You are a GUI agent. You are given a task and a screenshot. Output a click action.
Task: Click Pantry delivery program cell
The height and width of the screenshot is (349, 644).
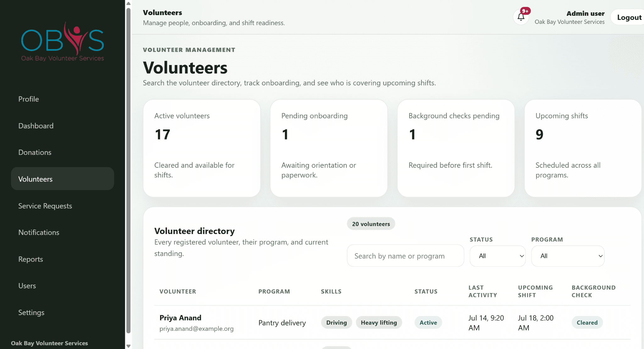[282, 323]
